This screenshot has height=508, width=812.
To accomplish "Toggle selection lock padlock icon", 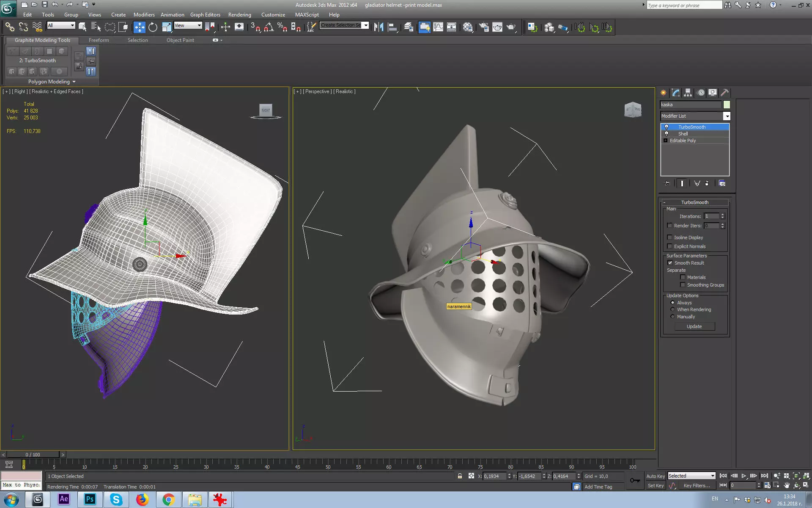I will click(x=460, y=476).
